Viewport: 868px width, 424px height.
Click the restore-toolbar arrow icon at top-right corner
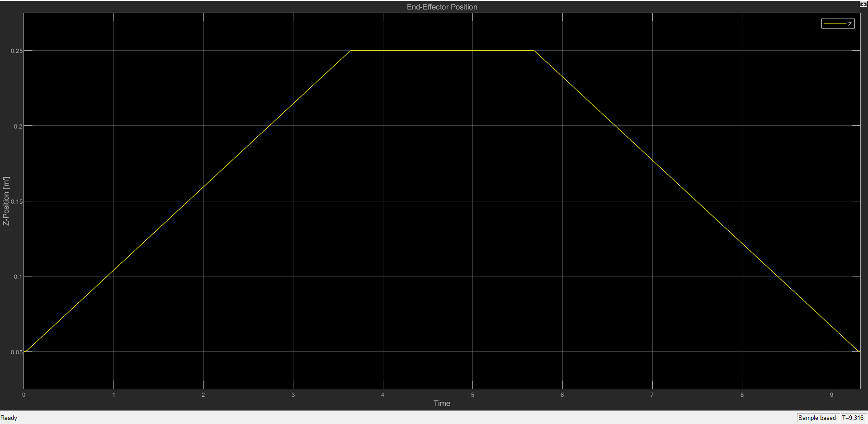(863, 4)
